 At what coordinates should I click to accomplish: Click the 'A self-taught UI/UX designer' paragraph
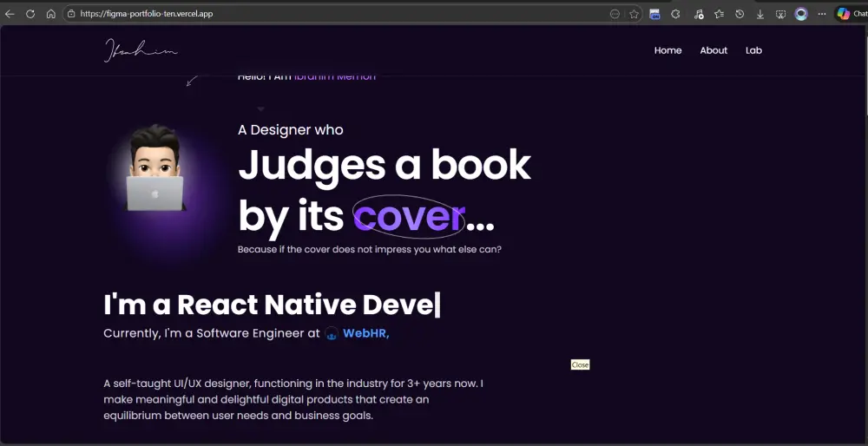click(x=293, y=399)
